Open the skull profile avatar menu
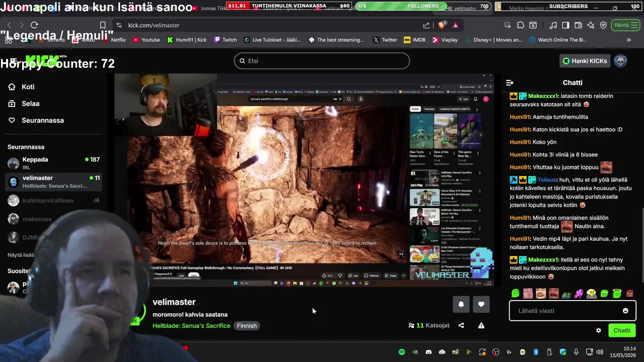 click(x=621, y=61)
